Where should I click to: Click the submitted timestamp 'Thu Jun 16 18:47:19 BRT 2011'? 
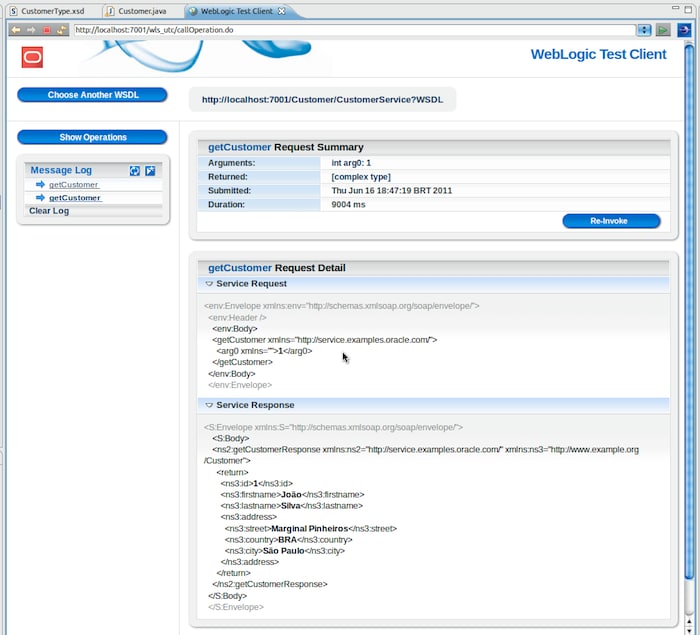click(392, 191)
